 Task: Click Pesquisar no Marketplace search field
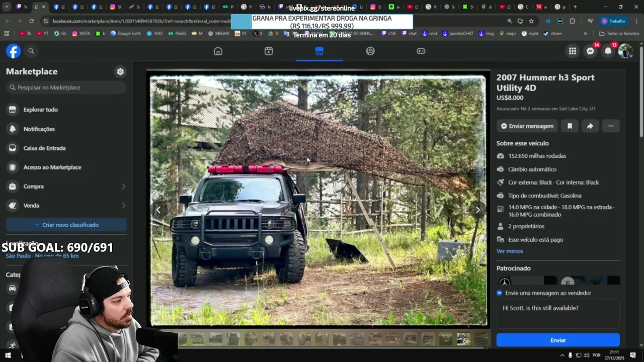tap(66, 87)
